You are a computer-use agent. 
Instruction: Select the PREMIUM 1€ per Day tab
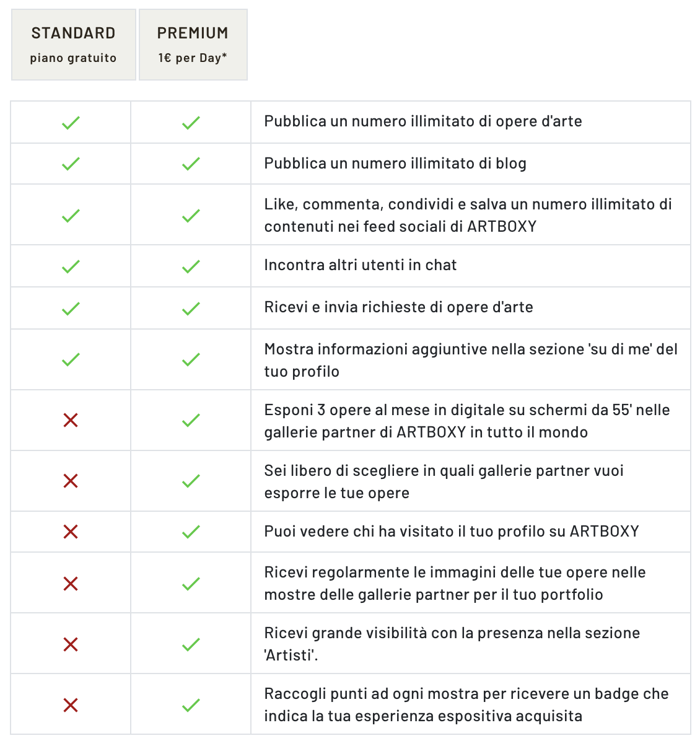click(193, 45)
